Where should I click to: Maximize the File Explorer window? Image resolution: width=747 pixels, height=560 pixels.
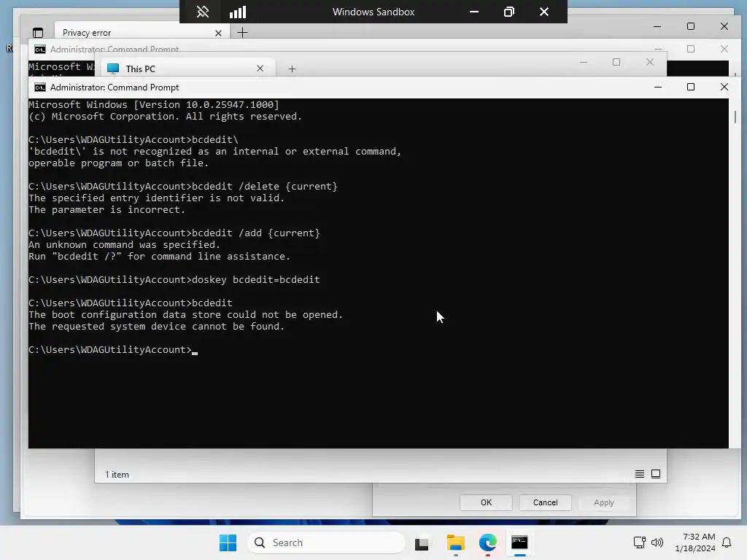(x=616, y=63)
